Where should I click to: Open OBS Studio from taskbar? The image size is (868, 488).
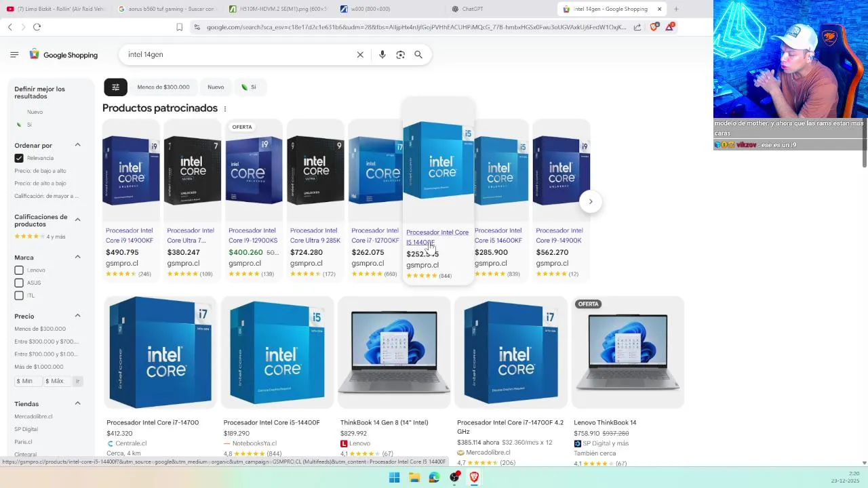tap(454, 477)
